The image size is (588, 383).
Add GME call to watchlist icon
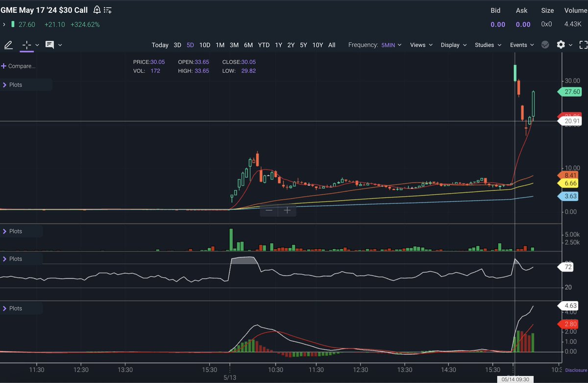(108, 10)
